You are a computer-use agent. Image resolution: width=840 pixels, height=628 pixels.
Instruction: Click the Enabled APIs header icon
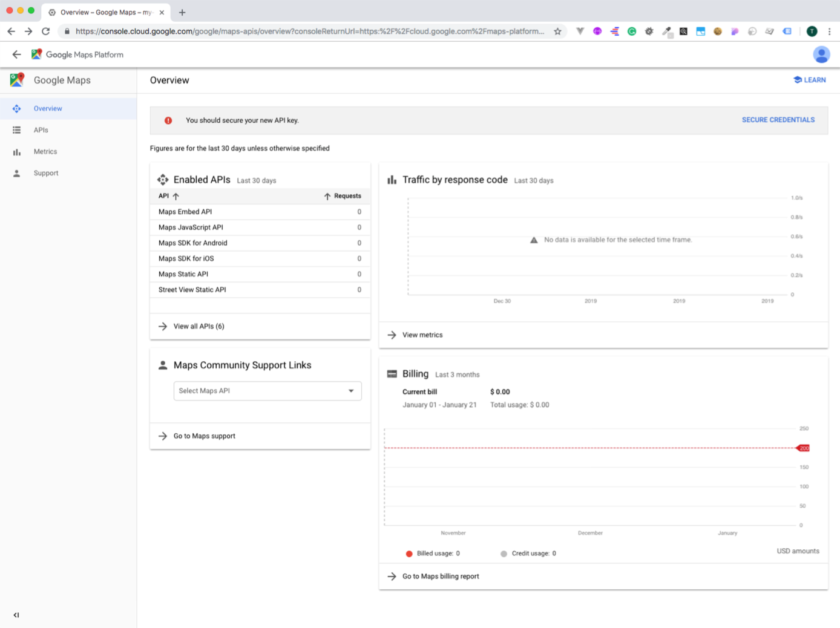tap(163, 180)
